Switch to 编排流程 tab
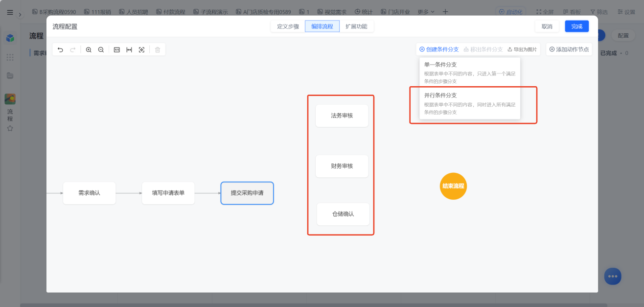Viewport: 644px width, 307px height. click(322, 26)
